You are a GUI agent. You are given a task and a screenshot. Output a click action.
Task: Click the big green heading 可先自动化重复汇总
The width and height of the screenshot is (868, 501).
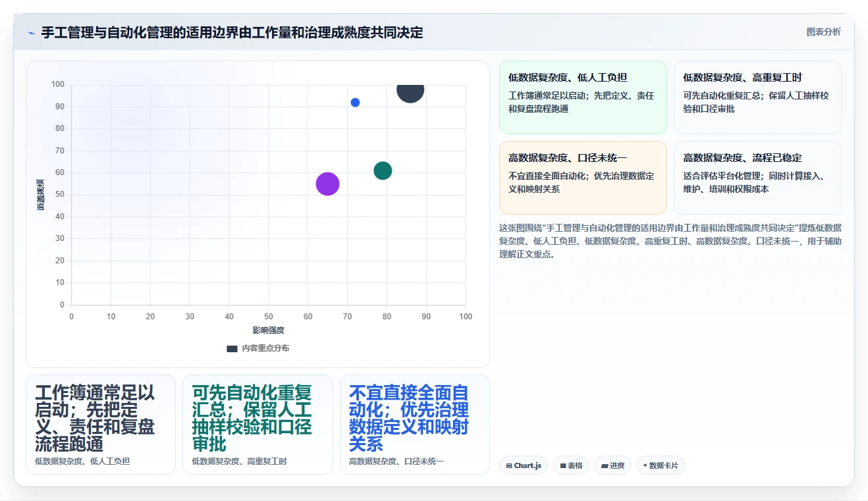252,417
